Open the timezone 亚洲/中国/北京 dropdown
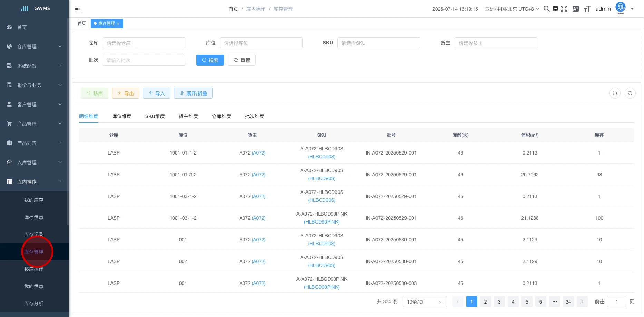The image size is (644, 317). [x=512, y=9]
